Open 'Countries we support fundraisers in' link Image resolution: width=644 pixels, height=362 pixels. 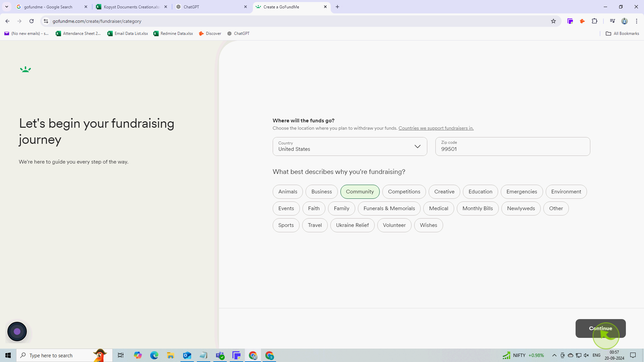click(436, 128)
